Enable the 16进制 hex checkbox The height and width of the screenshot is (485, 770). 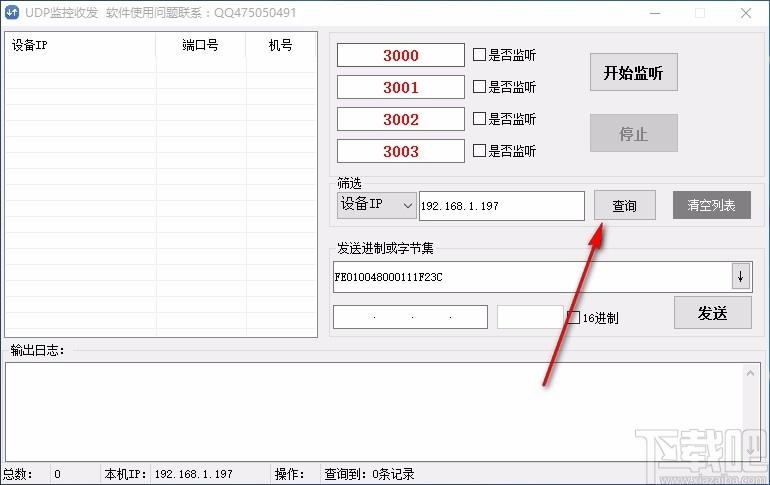574,318
